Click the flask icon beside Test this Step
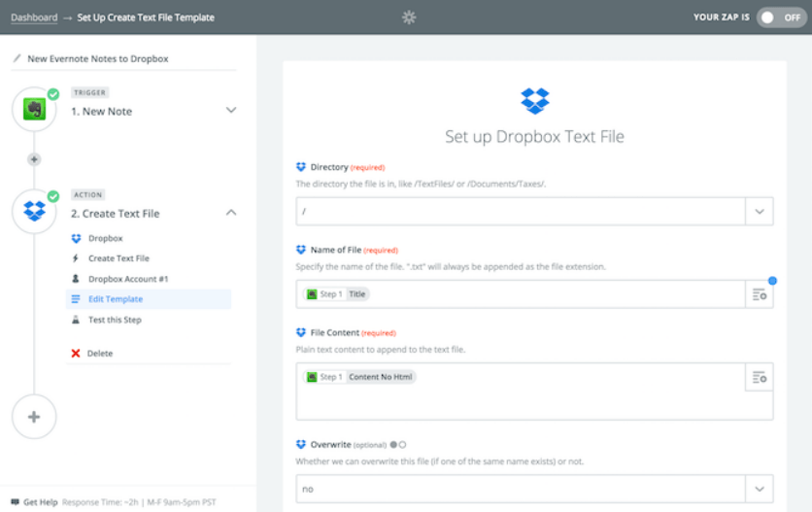 click(76, 320)
